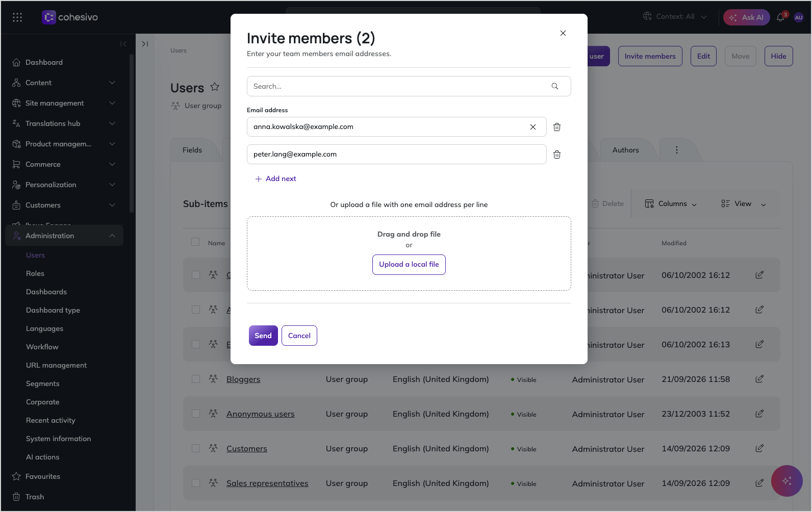
Task: Click the cohesivo logo
Action: [70, 17]
